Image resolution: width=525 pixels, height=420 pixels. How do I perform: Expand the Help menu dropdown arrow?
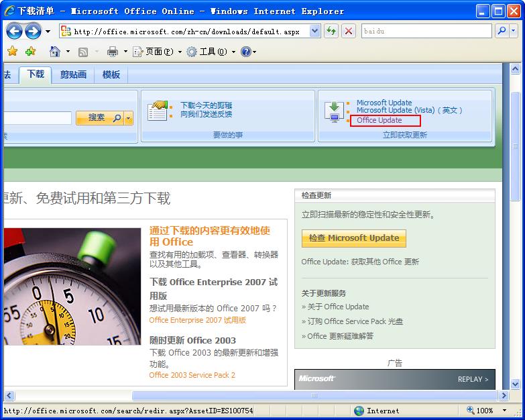pos(255,52)
